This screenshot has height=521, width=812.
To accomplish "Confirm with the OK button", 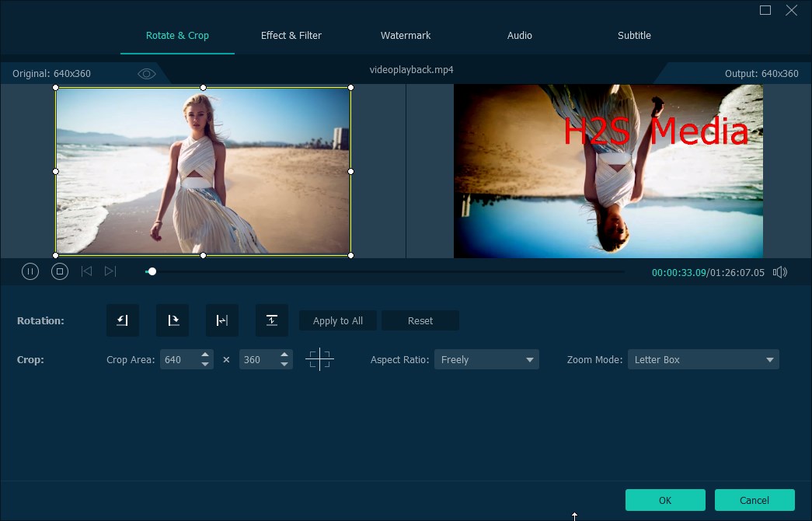I will tap(665, 500).
